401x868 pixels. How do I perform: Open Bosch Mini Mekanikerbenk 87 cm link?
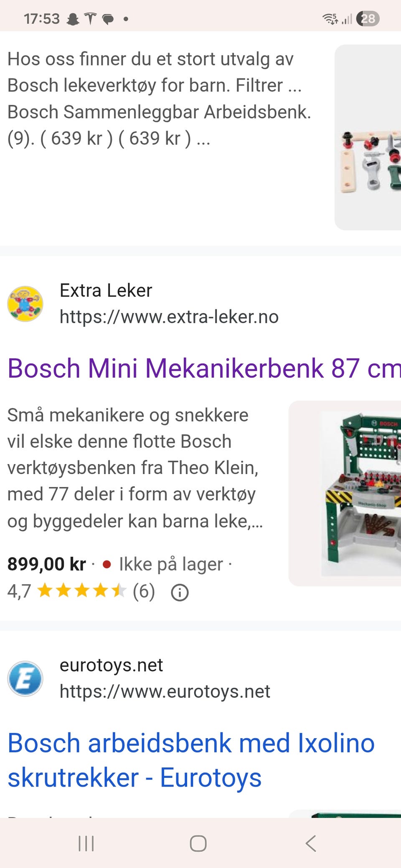point(204,368)
